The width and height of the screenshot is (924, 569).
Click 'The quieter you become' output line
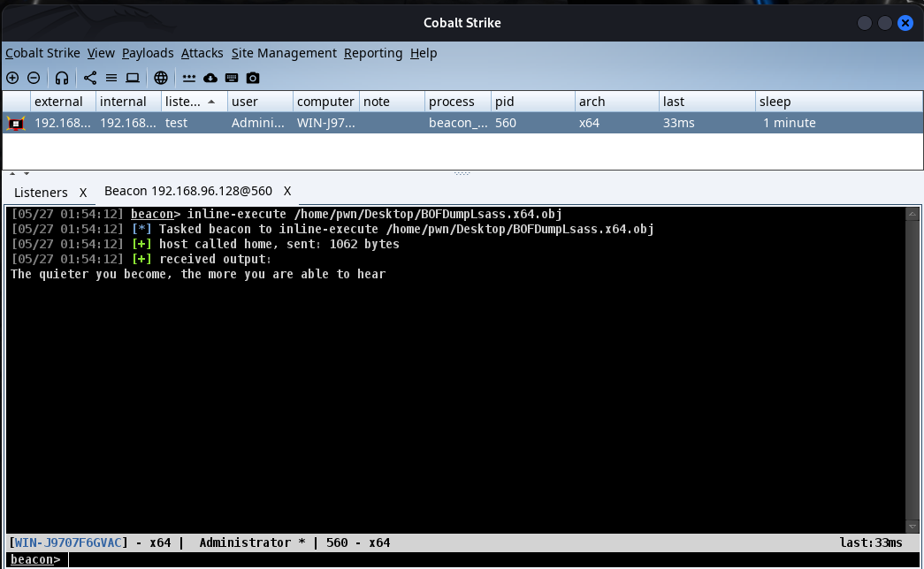[x=198, y=275]
